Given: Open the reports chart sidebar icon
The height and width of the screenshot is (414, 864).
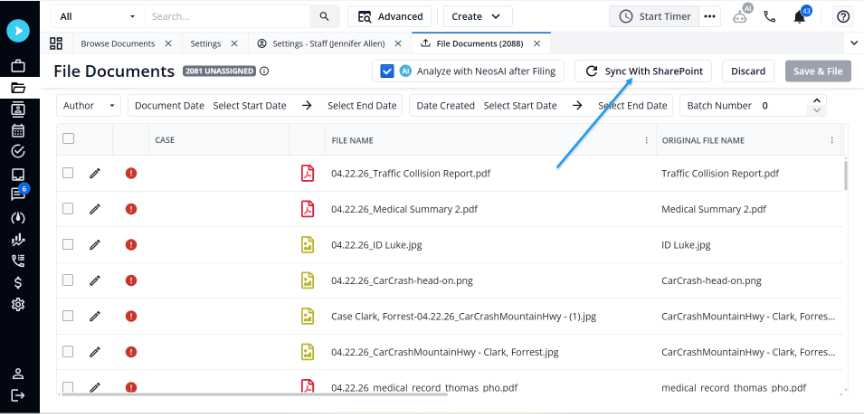Looking at the screenshot, I should [x=18, y=239].
